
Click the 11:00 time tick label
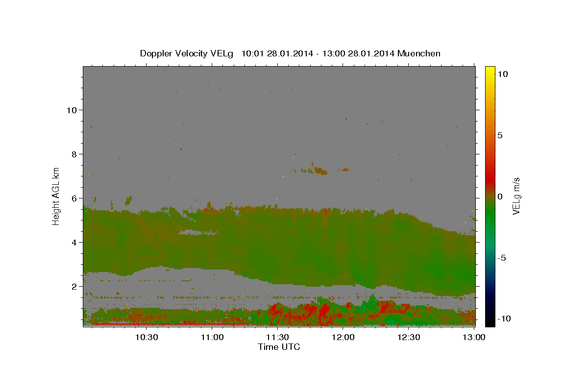213,337
